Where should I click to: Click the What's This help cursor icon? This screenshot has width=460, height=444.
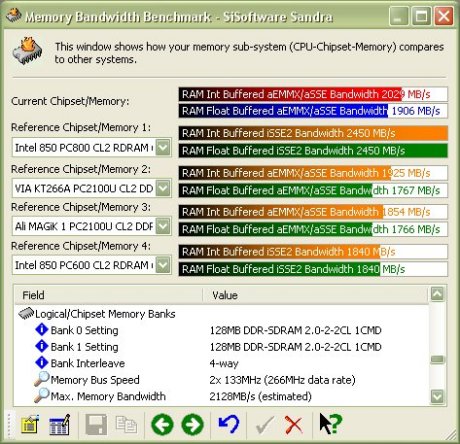tap(331, 424)
